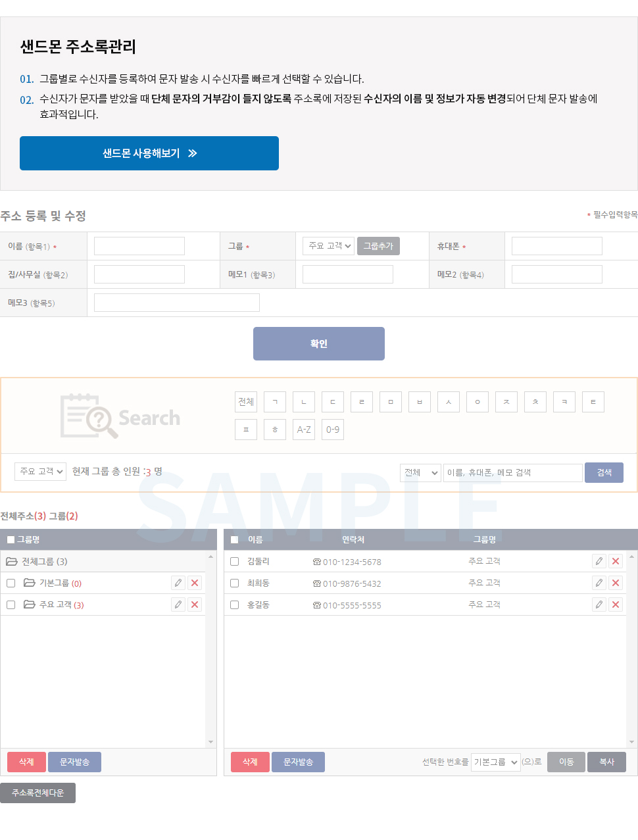Focus the 메모2 (항목4) input field
The width and height of the screenshot is (638, 840).
[x=557, y=274]
